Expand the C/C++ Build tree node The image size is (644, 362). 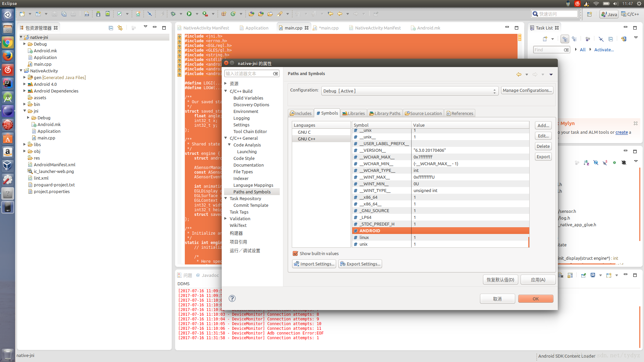click(x=226, y=90)
